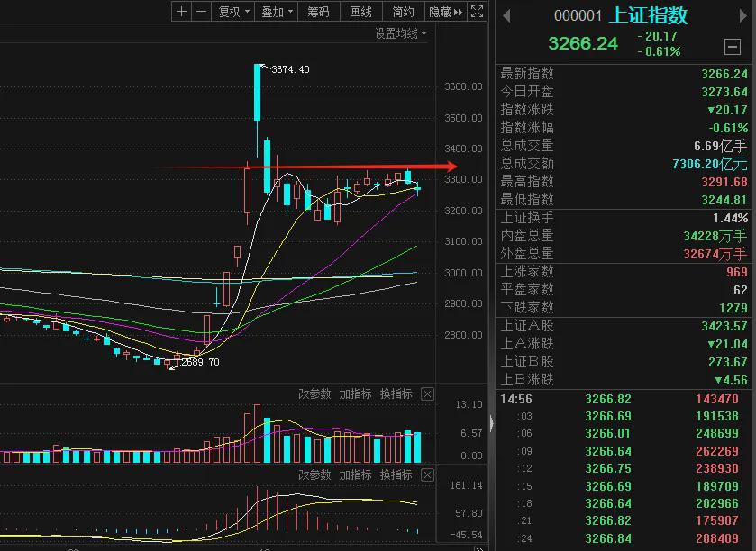Click the 3300.00 price axis label
The width and height of the screenshot is (756, 551).
[x=463, y=179]
